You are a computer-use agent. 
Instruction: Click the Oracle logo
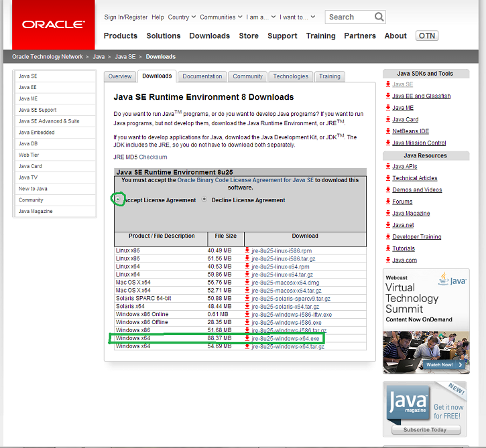coord(54,25)
